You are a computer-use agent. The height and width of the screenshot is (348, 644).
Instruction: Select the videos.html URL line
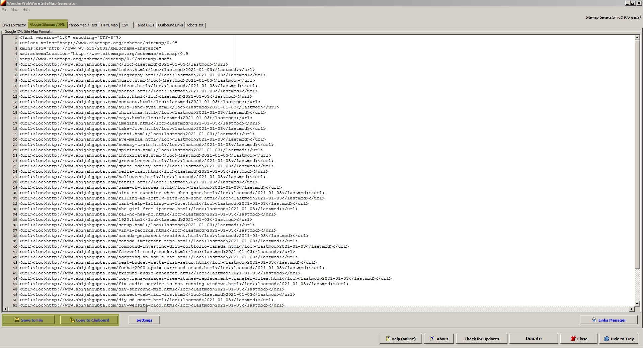click(x=139, y=86)
